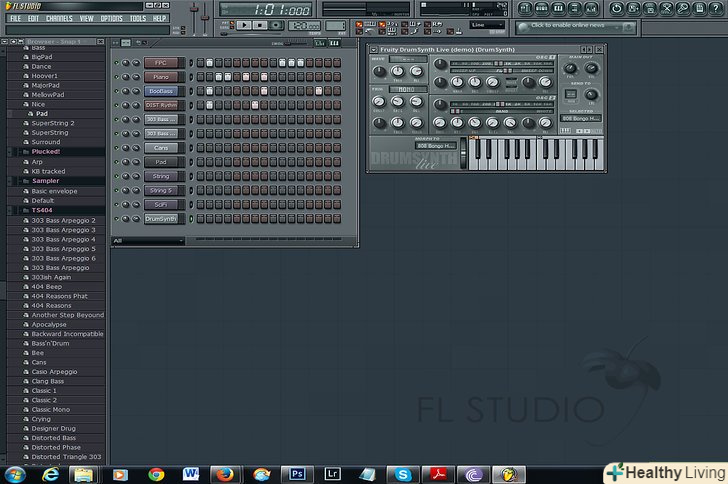Expand the TS404 preset folder in browser
The image size is (728, 484).
(x=42, y=210)
